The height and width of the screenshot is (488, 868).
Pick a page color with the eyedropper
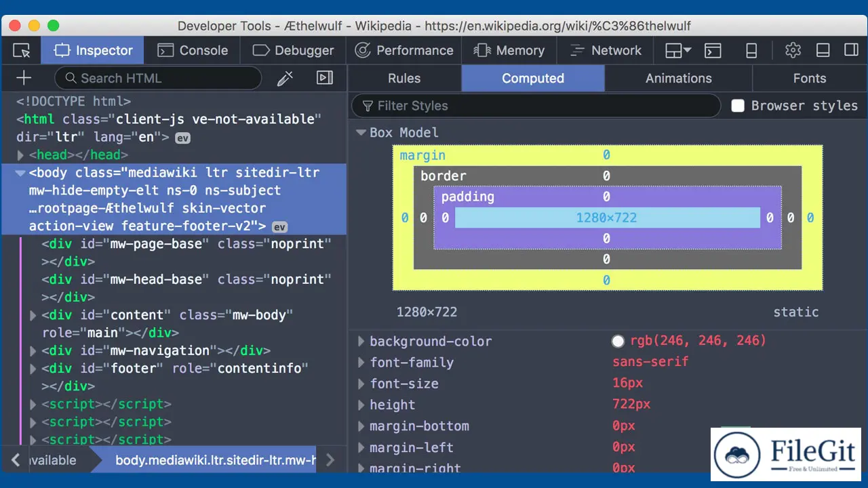(x=285, y=78)
